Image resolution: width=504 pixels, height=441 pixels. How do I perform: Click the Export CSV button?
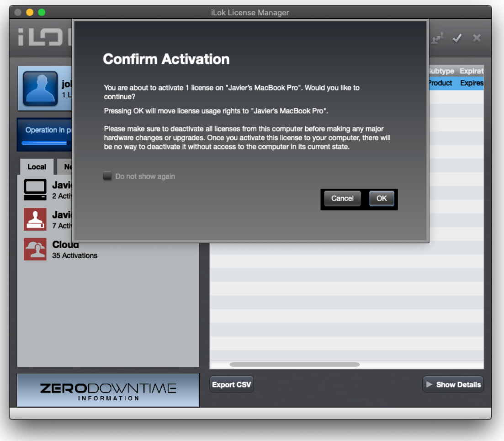click(231, 384)
